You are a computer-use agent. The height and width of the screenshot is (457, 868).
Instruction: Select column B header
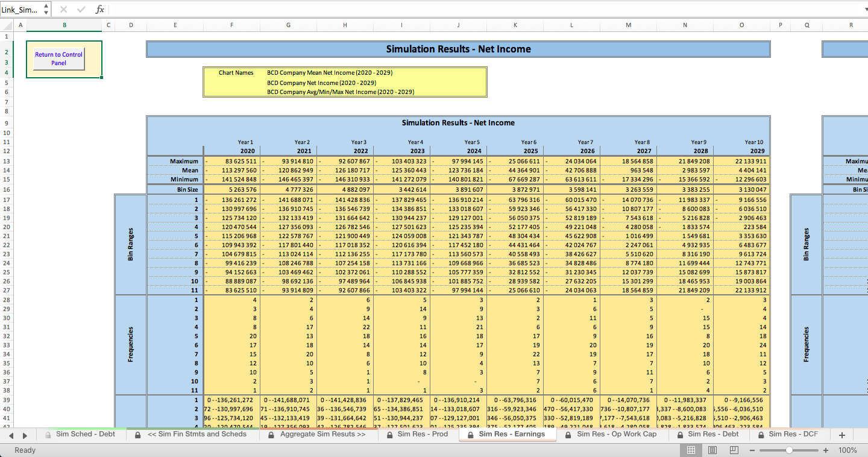click(64, 25)
